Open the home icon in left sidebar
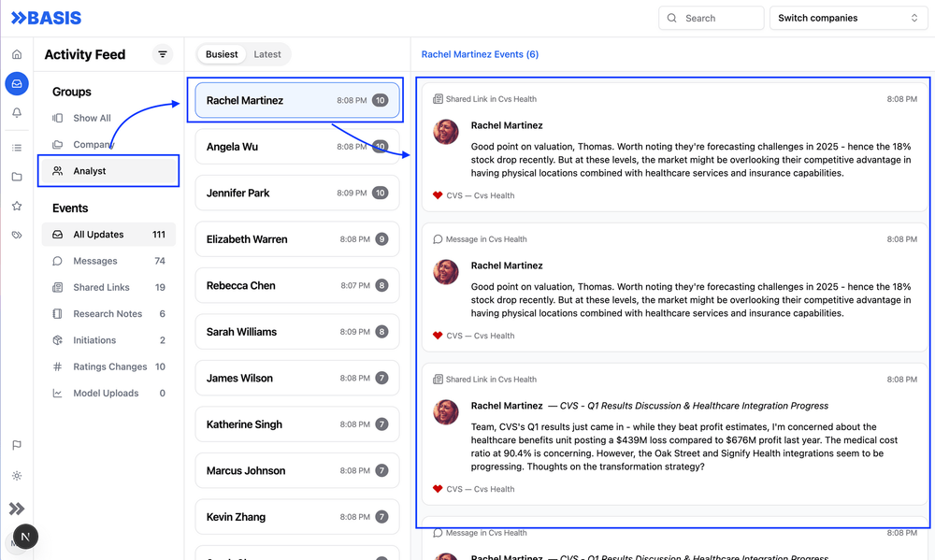The image size is (935, 560). [17, 54]
